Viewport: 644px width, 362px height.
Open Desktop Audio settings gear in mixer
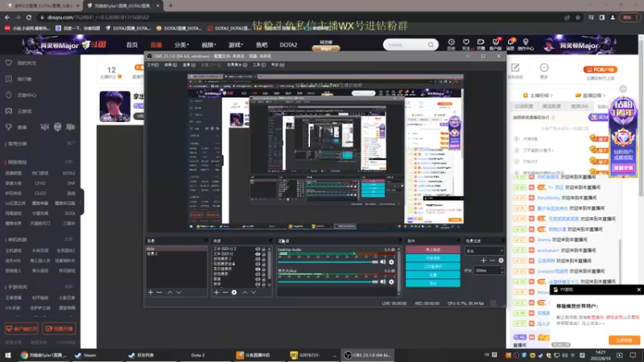(391, 262)
